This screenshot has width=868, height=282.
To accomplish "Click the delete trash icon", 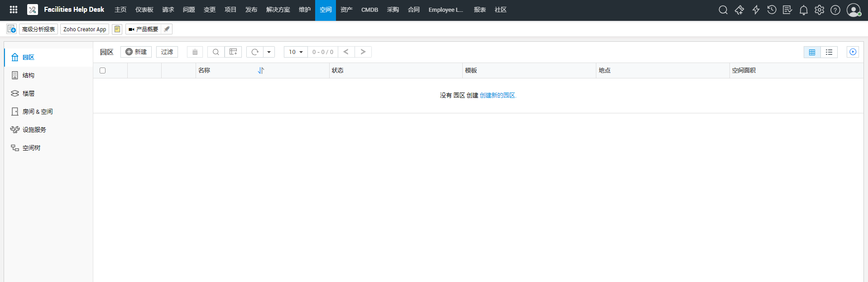I will (x=195, y=52).
